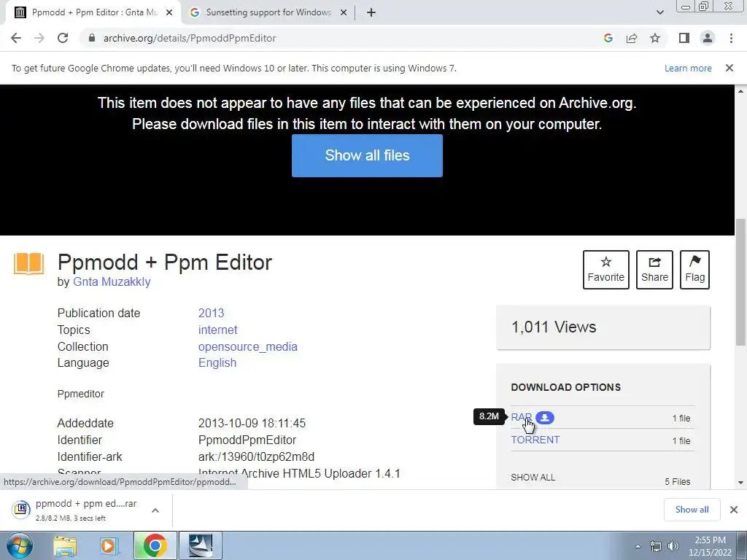This screenshot has width=747, height=560.
Task: Open TORRENT download link
Action: pos(535,440)
